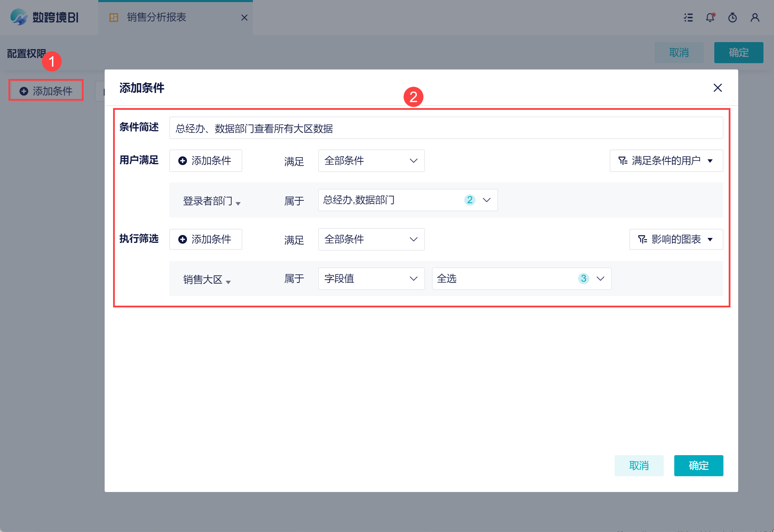Open the user profile icon

[x=755, y=18]
